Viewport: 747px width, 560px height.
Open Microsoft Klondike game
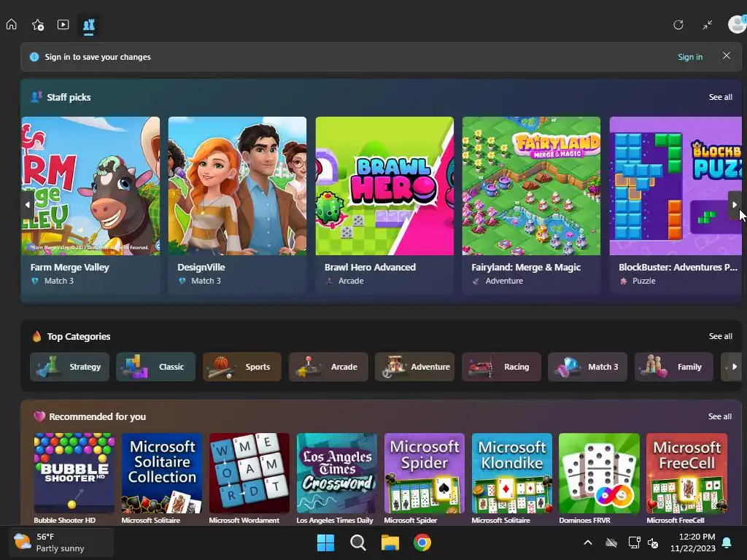click(511, 478)
